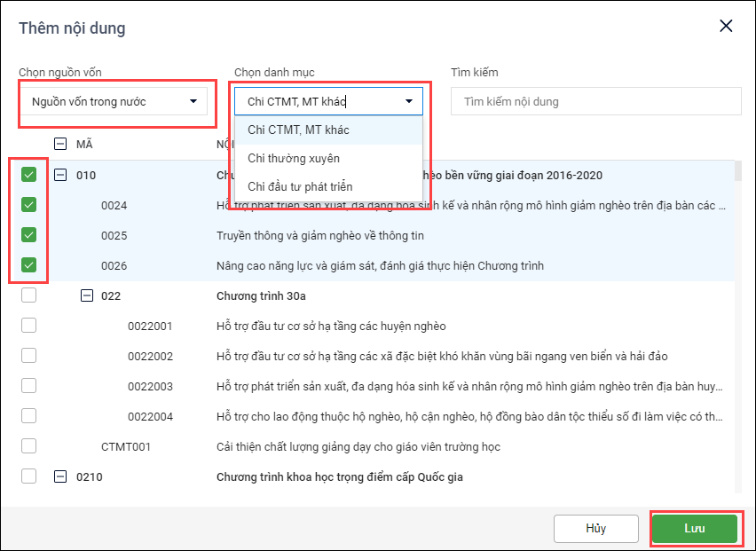Viewport: 756px width, 551px height.
Task: Uncheck the checkbox for row 0024
Action: [x=28, y=205]
